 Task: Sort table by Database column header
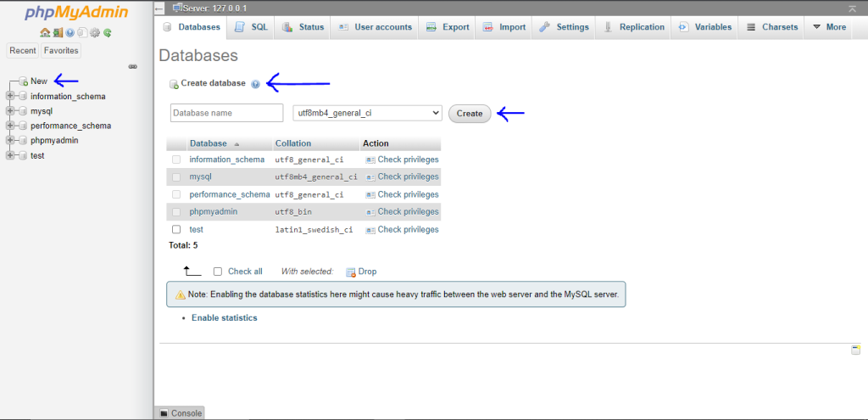click(209, 143)
